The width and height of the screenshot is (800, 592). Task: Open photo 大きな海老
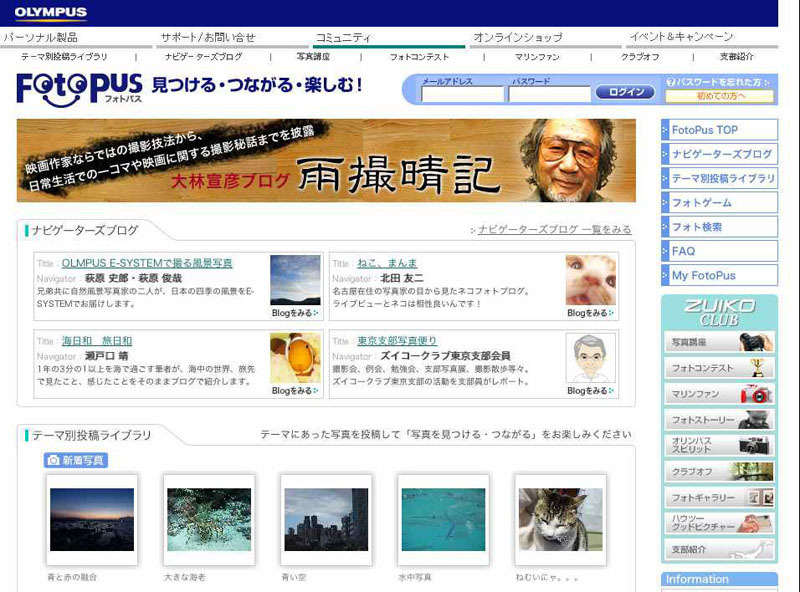click(209, 520)
